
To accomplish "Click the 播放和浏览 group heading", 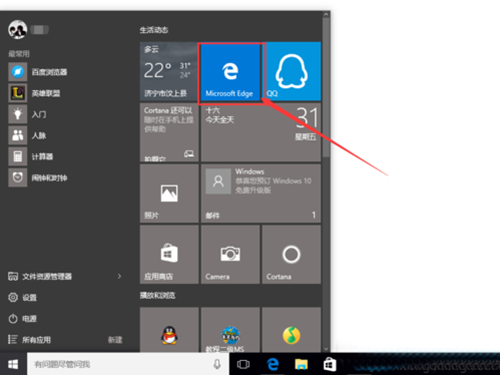I will [157, 295].
